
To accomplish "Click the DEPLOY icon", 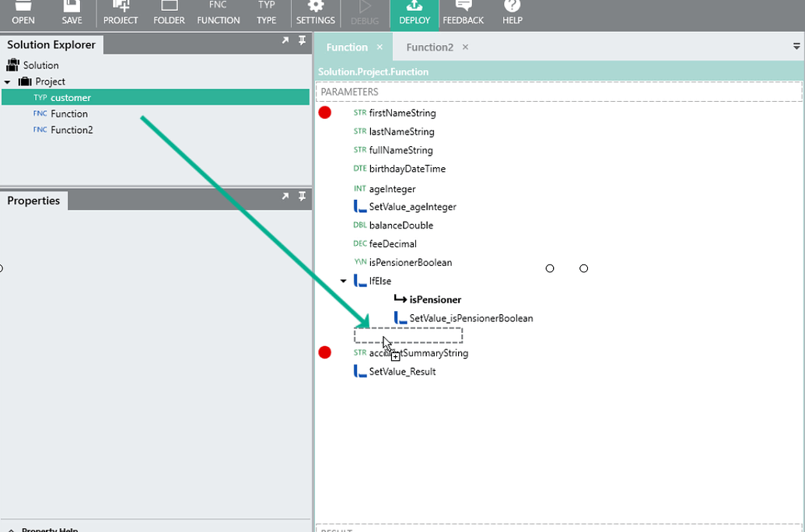I will [x=414, y=13].
